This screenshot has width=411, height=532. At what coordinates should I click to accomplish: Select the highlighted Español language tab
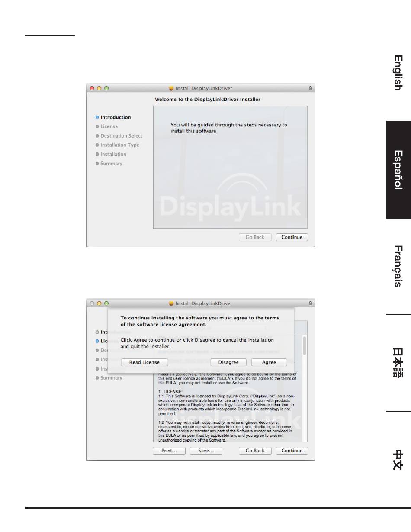point(398,170)
